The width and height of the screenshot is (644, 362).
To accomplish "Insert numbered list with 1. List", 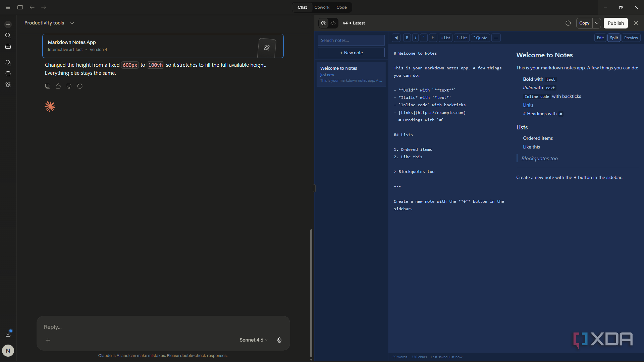I will 462,38.
